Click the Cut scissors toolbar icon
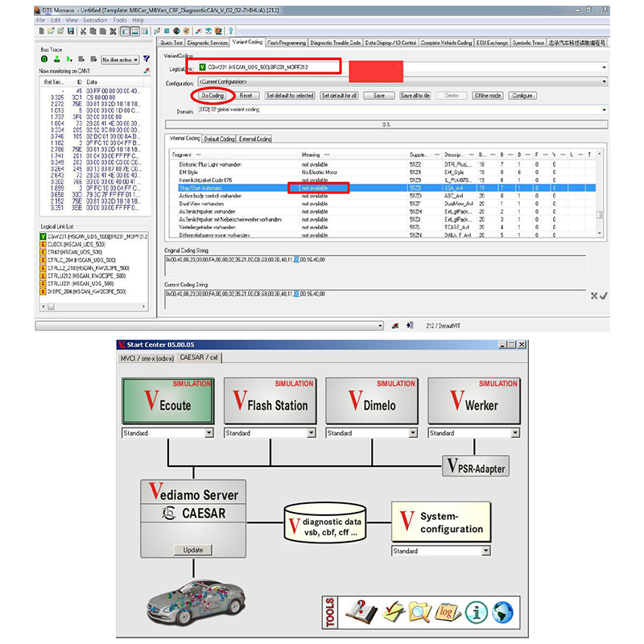This screenshot has height=644, width=644. (x=83, y=31)
